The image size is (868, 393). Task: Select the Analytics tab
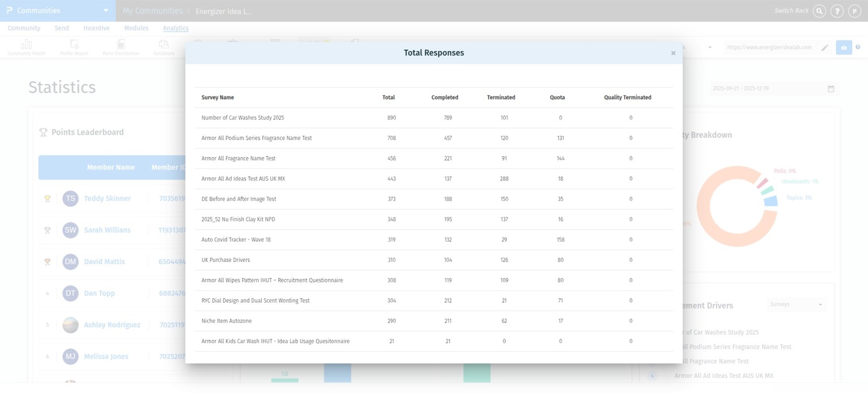pyautogui.click(x=175, y=28)
